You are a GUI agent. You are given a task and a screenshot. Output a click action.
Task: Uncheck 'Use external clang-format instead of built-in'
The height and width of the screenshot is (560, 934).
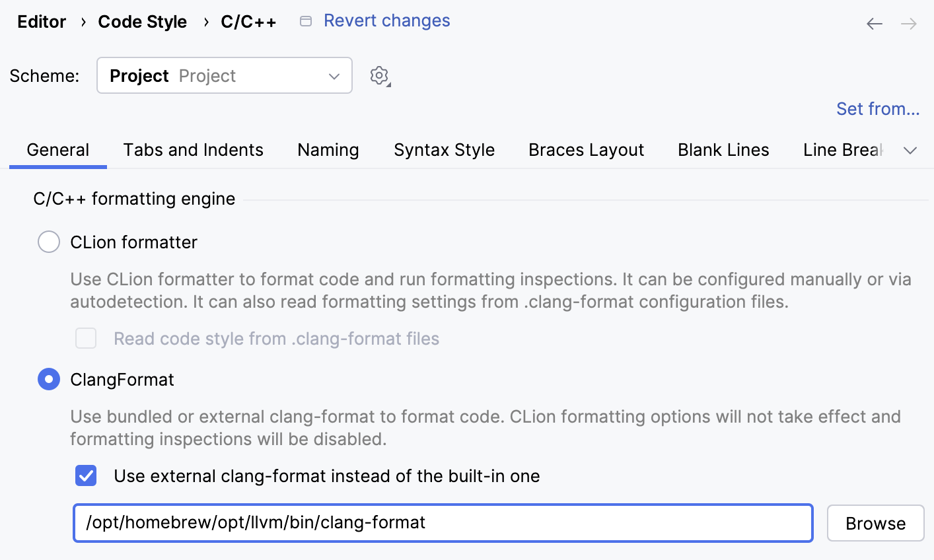click(x=86, y=475)
